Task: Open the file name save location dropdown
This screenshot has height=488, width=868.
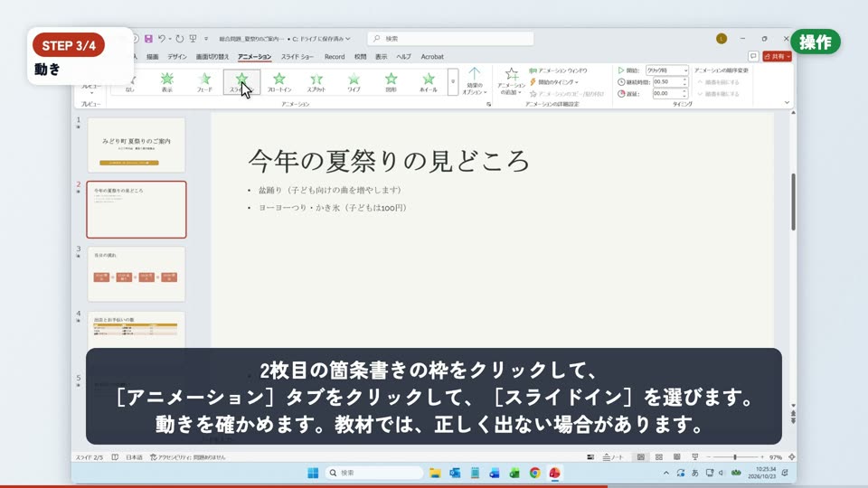Action: coord(347,39)
